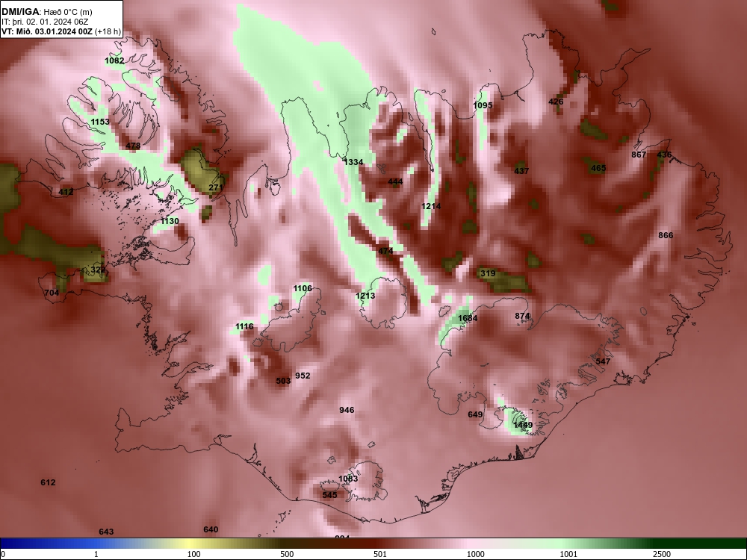The image size is (747, 560).
Task: Click the '0' tick on the colour scale
Action: click(3, 554)
